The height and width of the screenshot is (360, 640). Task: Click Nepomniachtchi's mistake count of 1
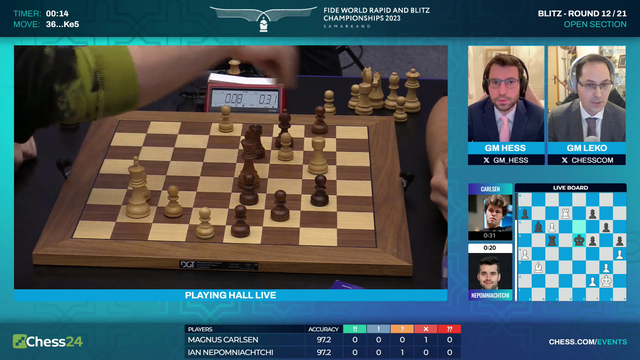click(x=402, y=352)
